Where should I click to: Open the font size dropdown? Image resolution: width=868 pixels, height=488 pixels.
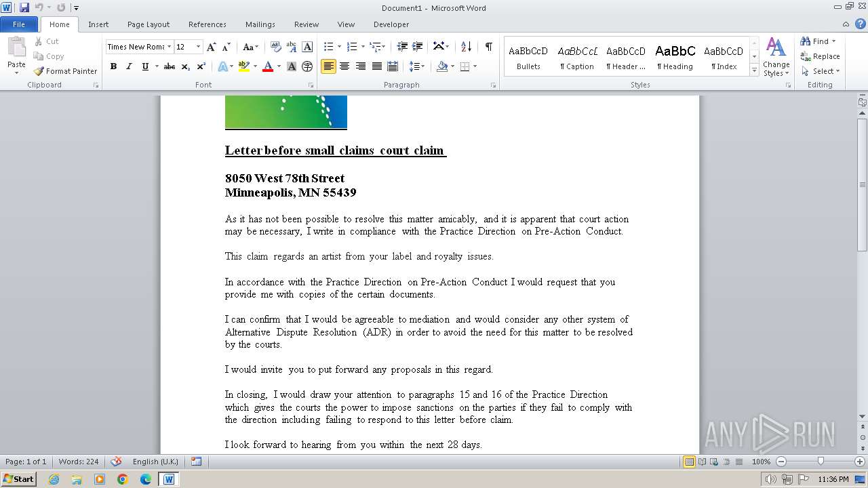(198, 47)
